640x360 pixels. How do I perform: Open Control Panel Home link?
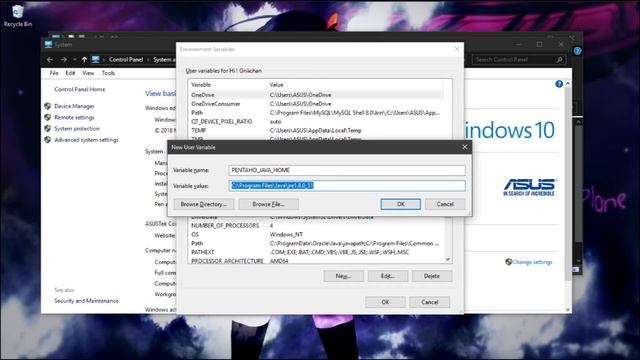click(x=80, y=89)
